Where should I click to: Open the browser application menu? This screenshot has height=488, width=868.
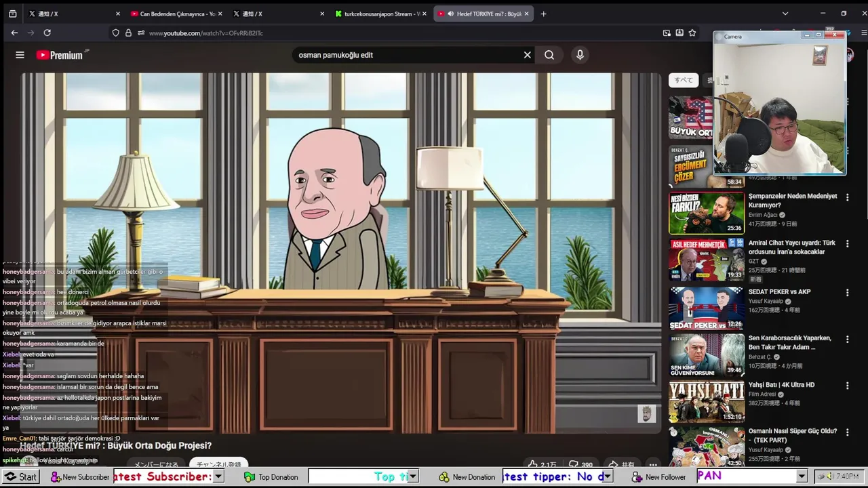[863, 33]
